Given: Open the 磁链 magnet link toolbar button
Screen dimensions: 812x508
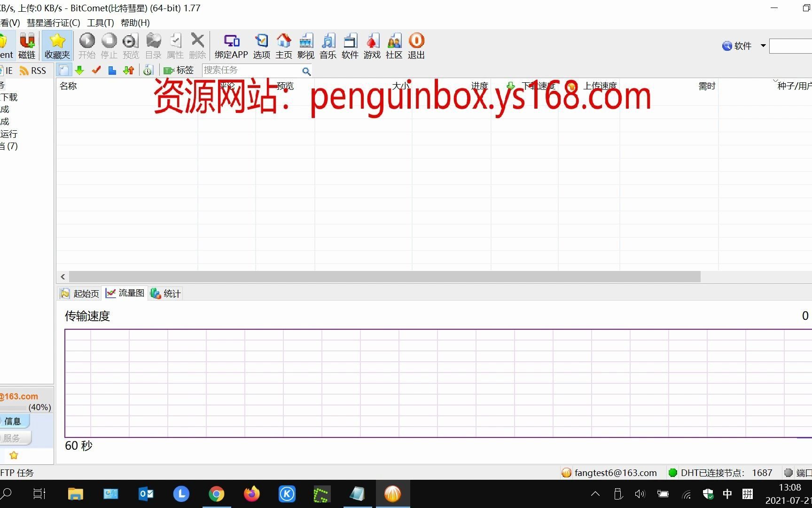Looking at the screenshot, I should click(27, 46).
